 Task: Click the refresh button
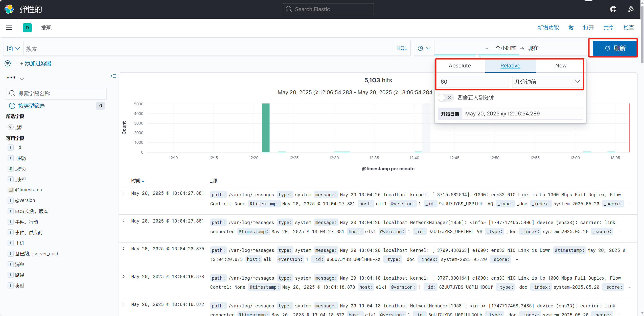pyautogui.click(x=614, y=48)
